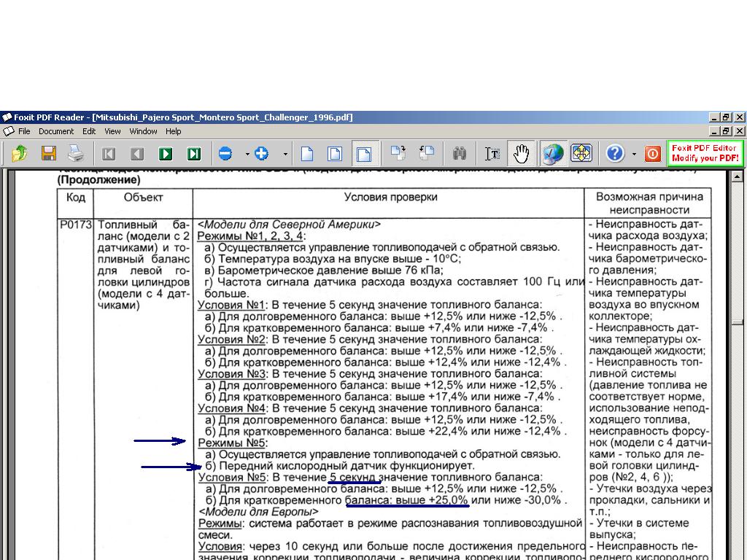Image resolution: width=747 pixels, height=560 pixels.
Task: Expand the zoom in dropdown arrow
Action: 285,155
